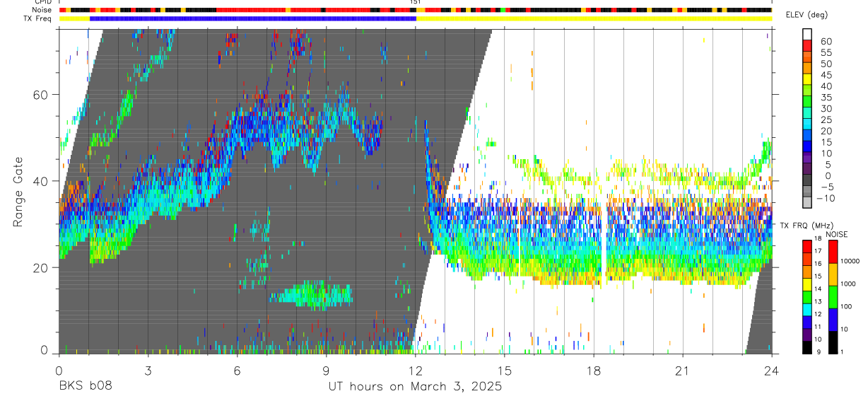Click the 60 label on the elevation colorbar
Screen dimensions: 868x401
pyautogui.click(x=826, y=41)
